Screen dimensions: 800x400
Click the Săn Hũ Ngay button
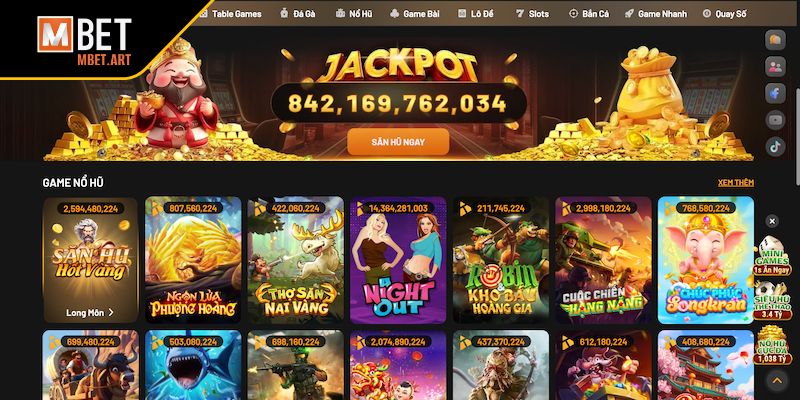(398, 142)
